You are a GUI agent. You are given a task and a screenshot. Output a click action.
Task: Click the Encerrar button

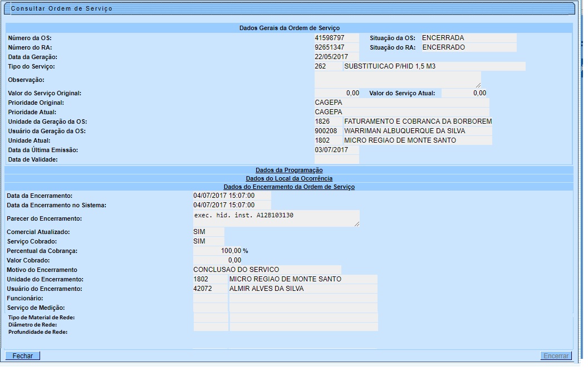(556, 356)
